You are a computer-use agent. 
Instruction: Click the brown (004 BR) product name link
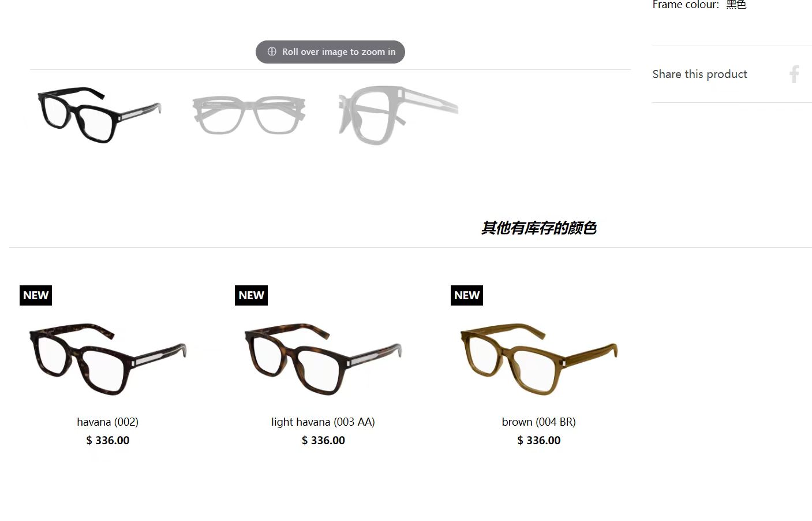539,422
